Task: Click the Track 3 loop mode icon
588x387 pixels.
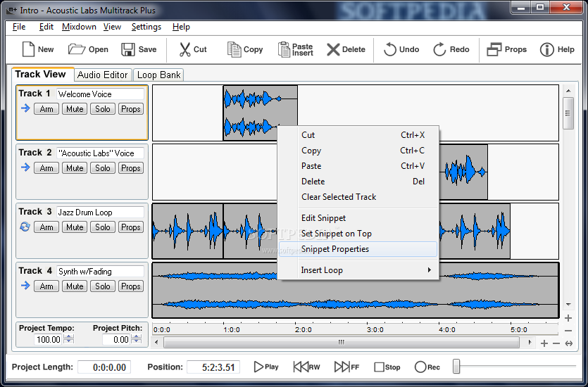Action: (25, 227)
